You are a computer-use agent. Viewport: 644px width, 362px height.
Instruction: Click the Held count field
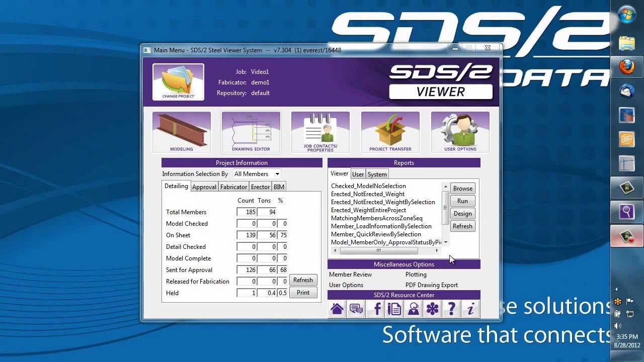(x=247, y=293)
